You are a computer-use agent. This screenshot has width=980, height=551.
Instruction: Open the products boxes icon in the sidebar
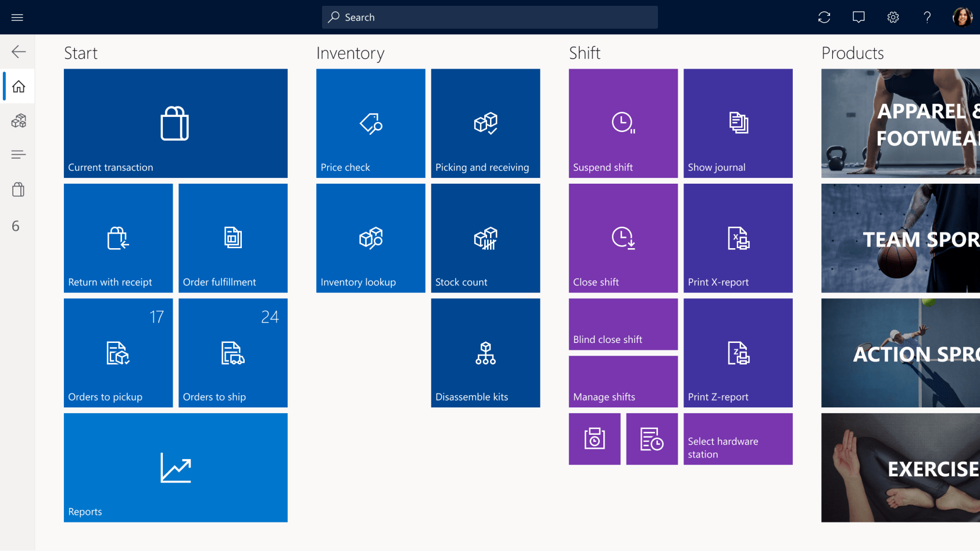coord(19,121)
